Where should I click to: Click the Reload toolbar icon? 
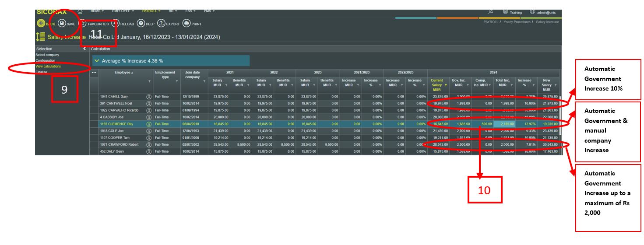pos(116,24)
